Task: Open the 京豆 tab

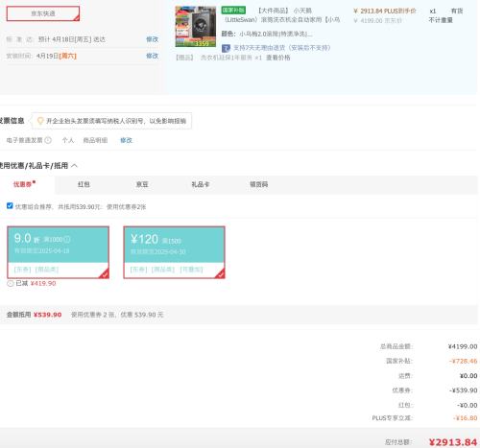Action: [x=142, y=184]
